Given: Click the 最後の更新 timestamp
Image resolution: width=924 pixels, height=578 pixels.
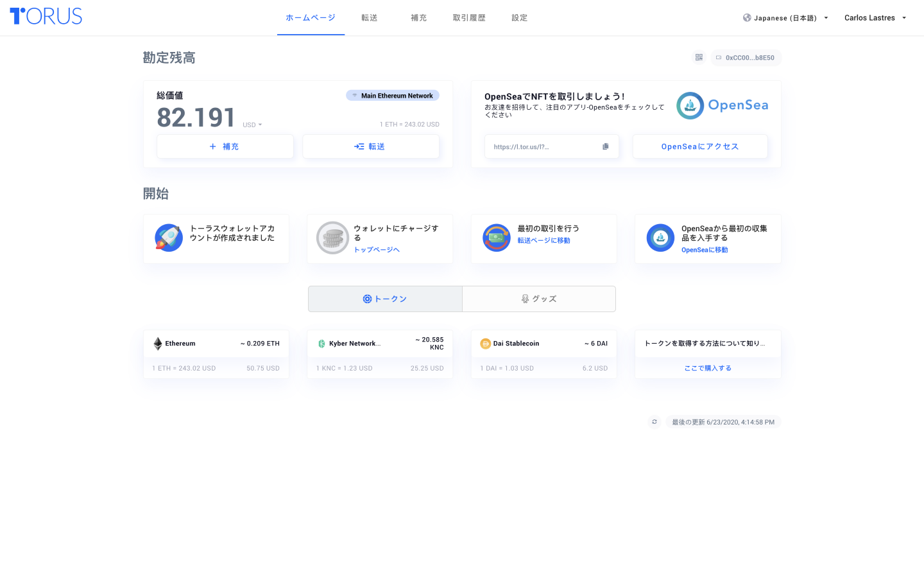Looking at the screenshot, I should click(723, 422).
